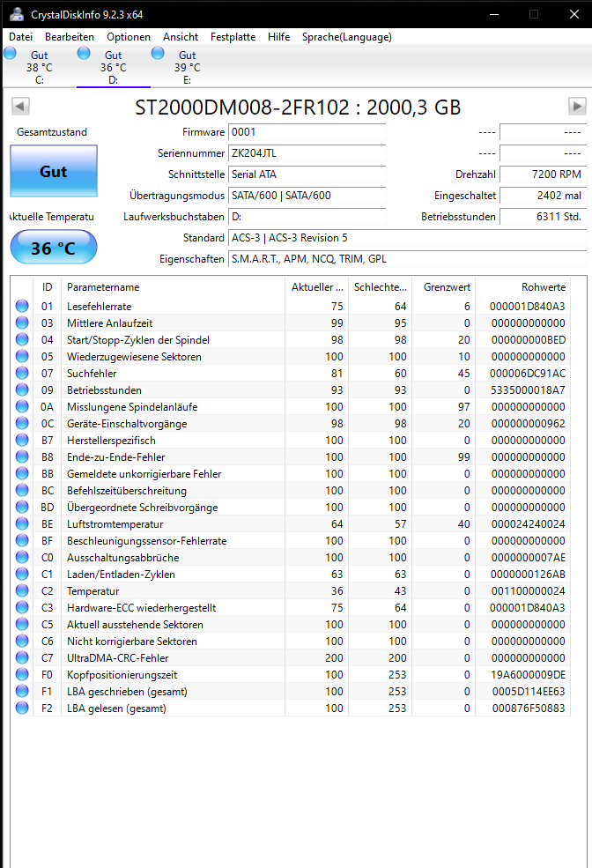The width and height of the screenshot is (592, 868).
Task: Click status orb for Nicht korrigierbare Sektoren
Action: 22,641
